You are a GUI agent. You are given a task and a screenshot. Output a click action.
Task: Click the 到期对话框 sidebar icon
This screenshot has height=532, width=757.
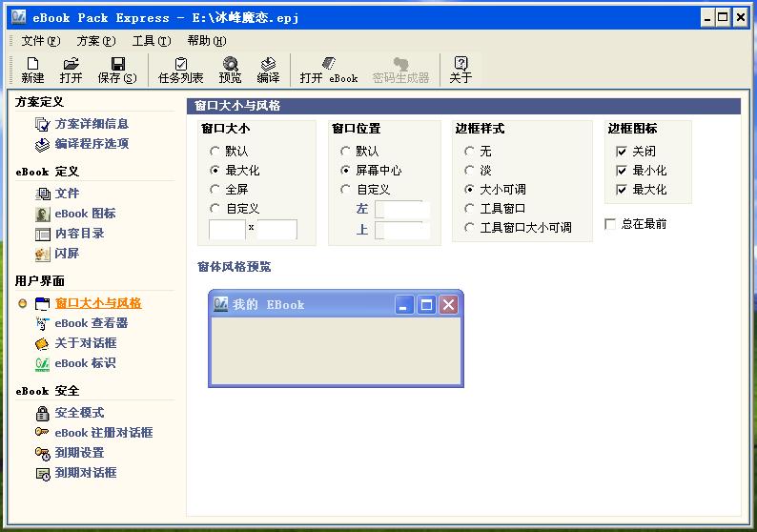(43, 474)
